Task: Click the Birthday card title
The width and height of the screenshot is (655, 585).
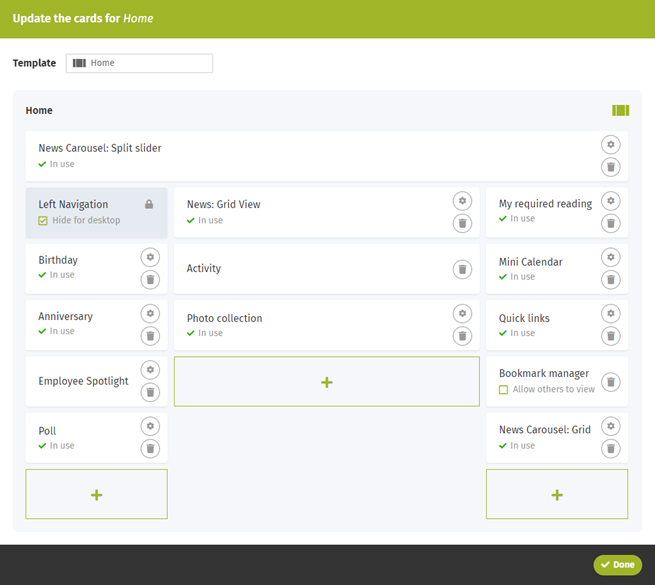Action: 58,260
